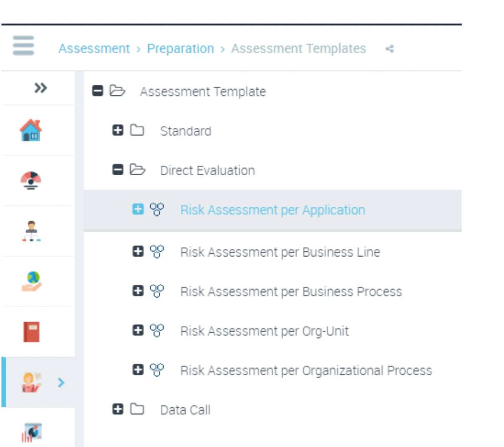Click the home house sidebar icon
Viewport: 504px width, 447px height.
(x=31, y=130)
